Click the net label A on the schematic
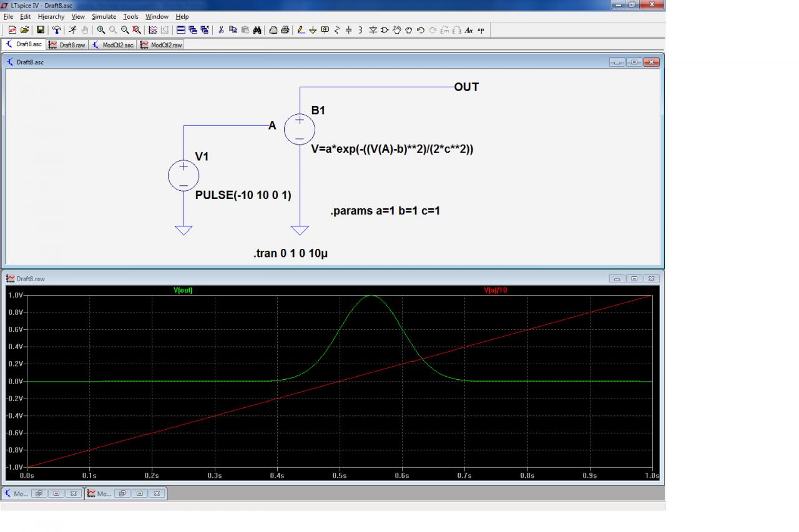This screenshot has height=532, width=799. pyautogui.click(x=272, y=126)
